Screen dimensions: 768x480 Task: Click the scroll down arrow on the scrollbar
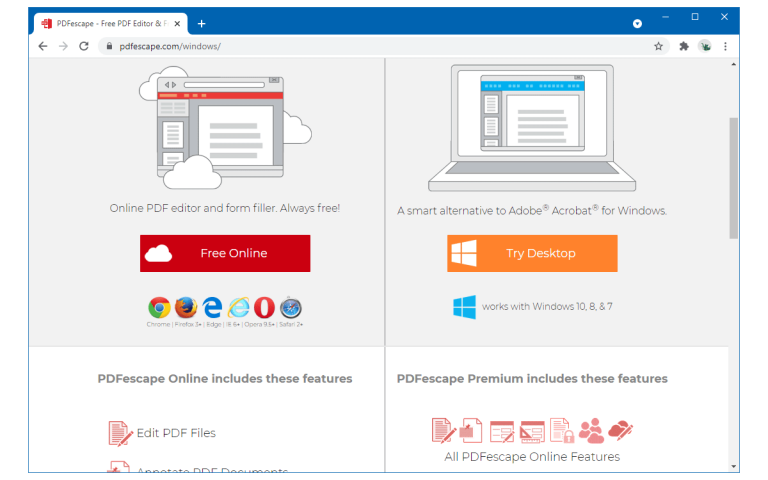tap(734, 465)
